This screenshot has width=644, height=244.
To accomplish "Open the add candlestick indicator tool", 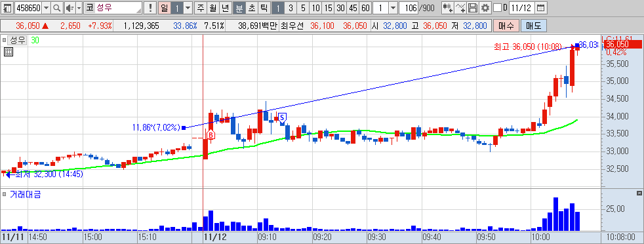I will (x=448, y=8).
